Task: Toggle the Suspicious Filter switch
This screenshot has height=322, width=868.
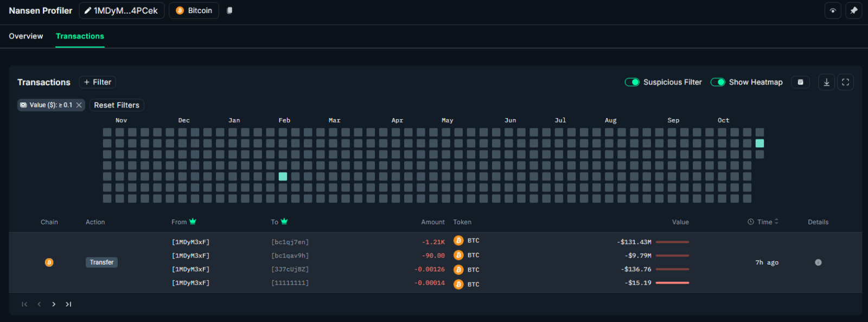Action: coord(632,82)
